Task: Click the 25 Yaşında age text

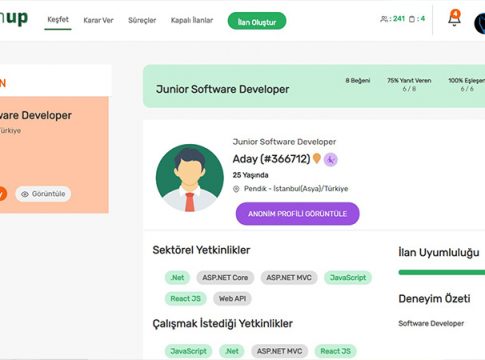Action: 250,175
